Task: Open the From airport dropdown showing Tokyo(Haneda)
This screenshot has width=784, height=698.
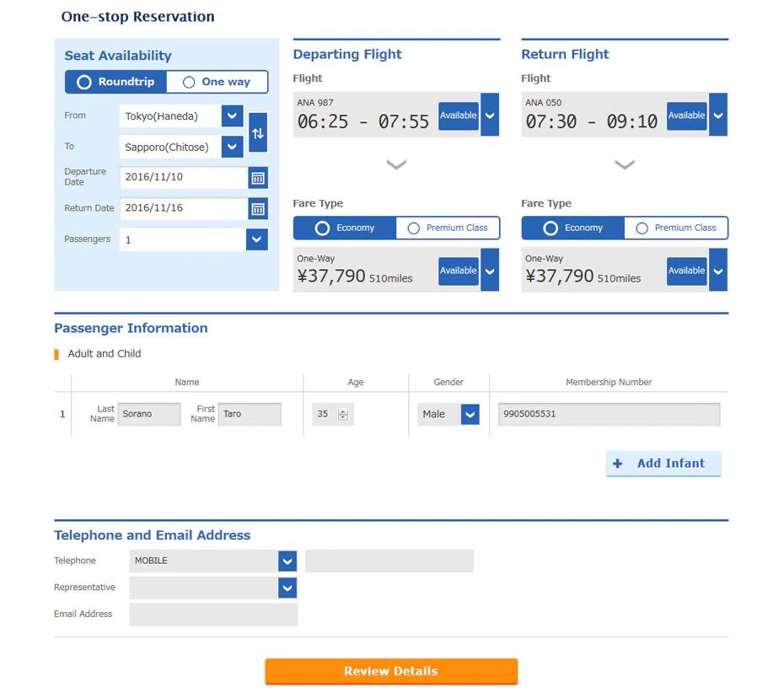Action: [231, 115]
